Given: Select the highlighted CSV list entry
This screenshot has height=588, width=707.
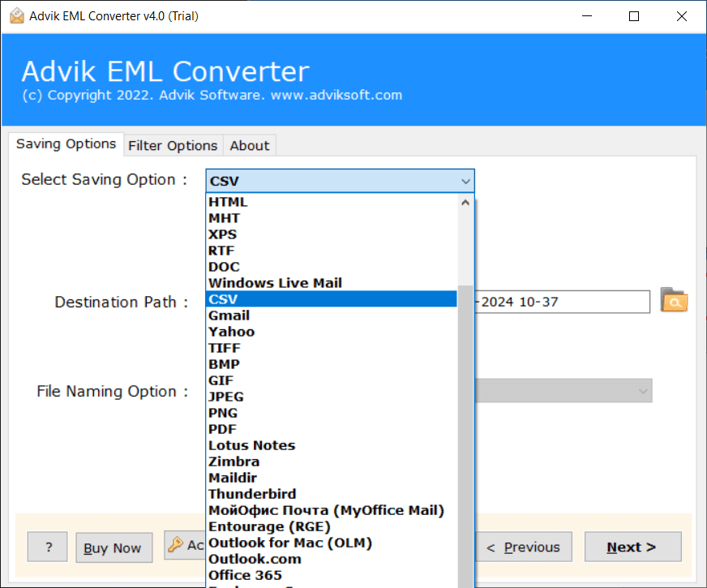Looking at the screenshot, I should pyautogui.click(x=332, y=299).
